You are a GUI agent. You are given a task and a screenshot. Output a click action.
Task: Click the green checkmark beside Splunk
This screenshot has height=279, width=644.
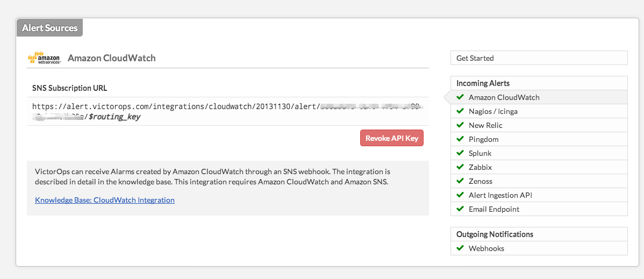click(x=460, y=153)
